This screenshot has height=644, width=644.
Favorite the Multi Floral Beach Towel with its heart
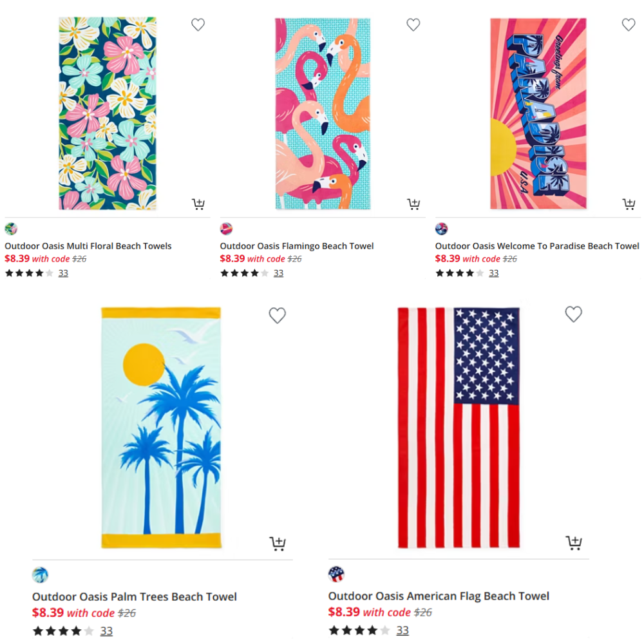click(198, 24)
